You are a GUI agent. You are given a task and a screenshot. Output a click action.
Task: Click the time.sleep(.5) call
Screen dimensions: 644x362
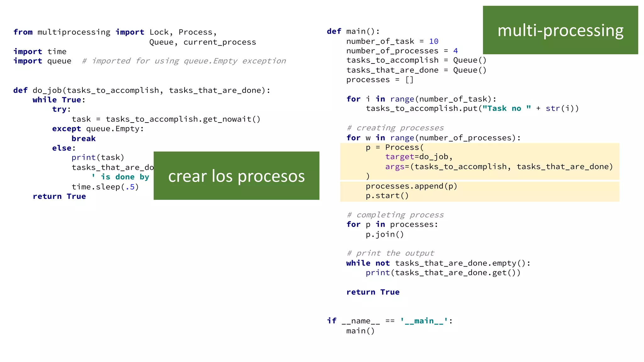(x=105, y=187)
